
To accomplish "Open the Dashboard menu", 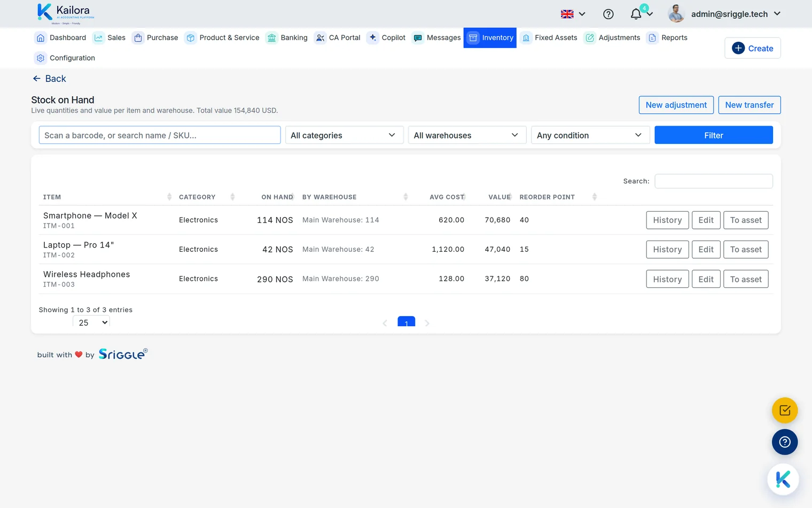I will click(61, 37).
